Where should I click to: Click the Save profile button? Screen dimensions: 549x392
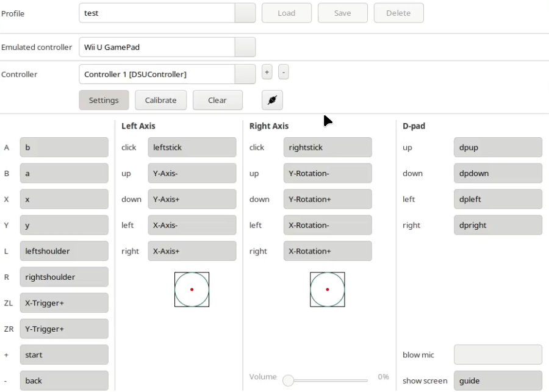pyautogui.click(x=342, y=13)
